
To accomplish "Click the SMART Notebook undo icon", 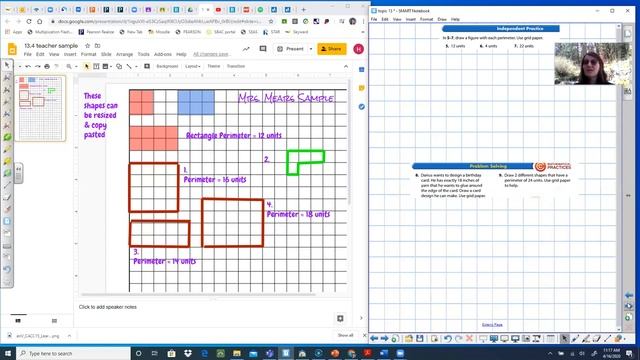I will tap(448, 338).
